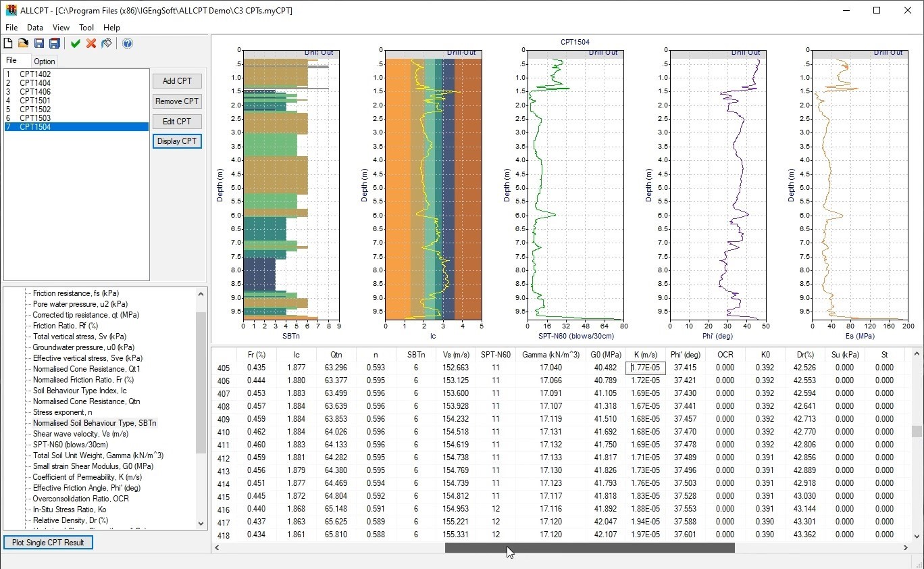This screenshot has height=569, width=924.
Task: Click the up arrow of the parameter list scrollbar
Action: [x=201, y=294]
